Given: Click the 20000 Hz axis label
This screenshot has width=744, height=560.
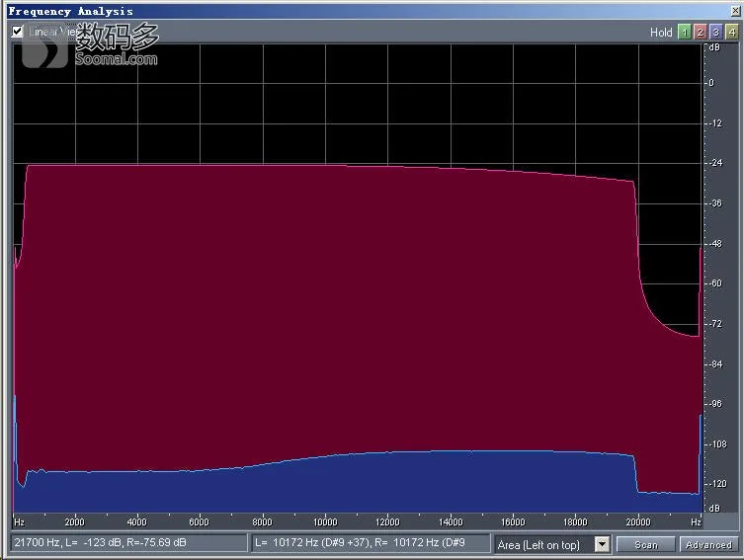Looking at the screenshot, I should (638, 522).
